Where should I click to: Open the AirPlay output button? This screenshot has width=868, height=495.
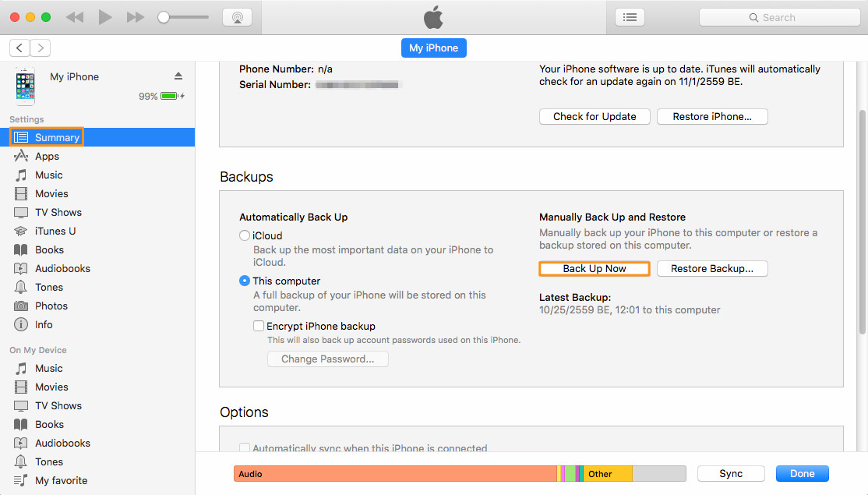click(238, 17)
